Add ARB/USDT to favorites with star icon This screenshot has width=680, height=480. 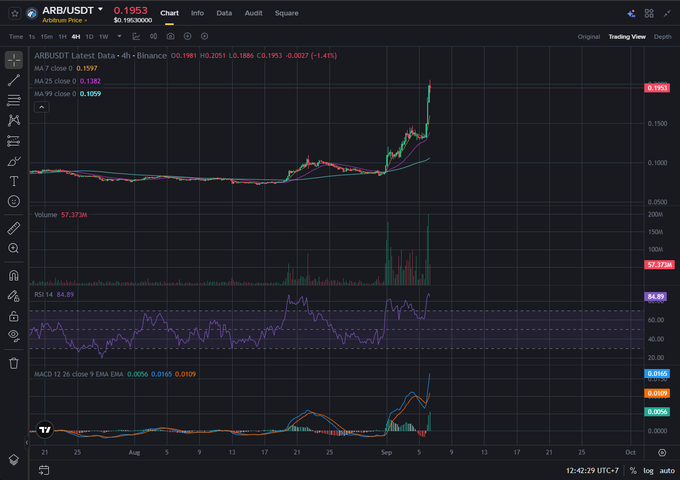coord(14,13)
